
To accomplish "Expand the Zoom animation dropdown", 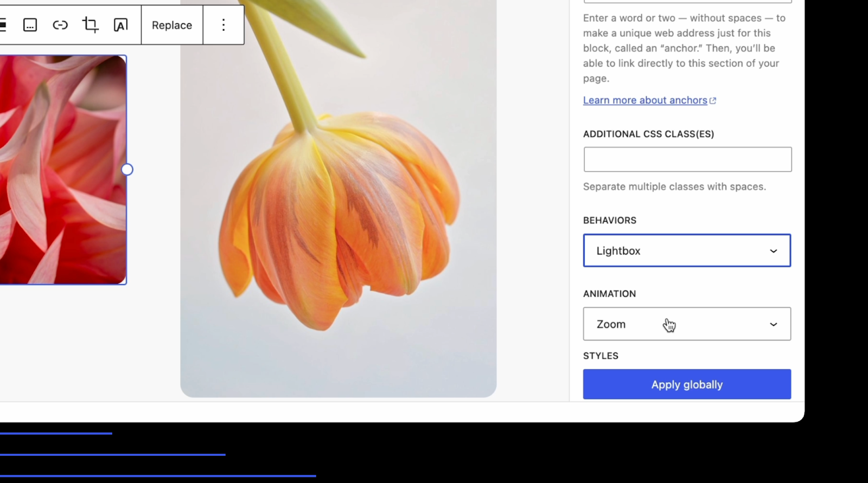I will pyautogui.click(x=686, y=324).
